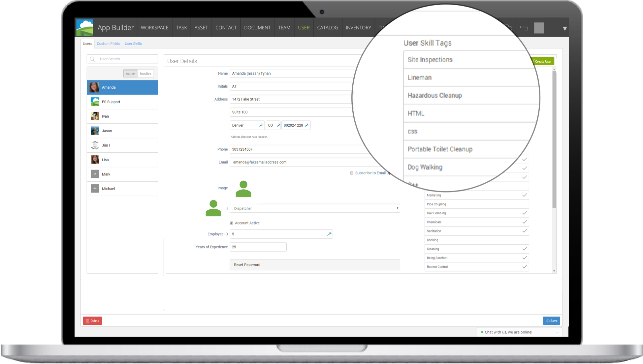
Task: Click the pin icon in Denver field
Action: coord(261,125)
